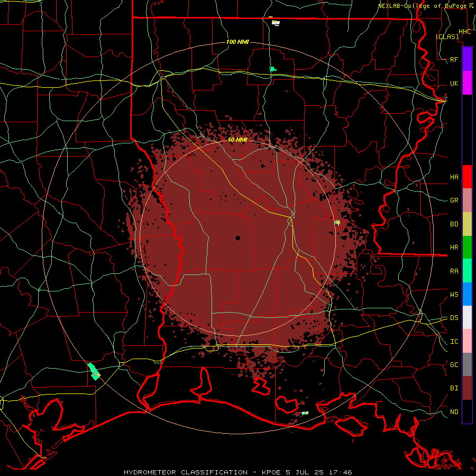Click the BI dark red legend swatch
This screenshot has height=476, width=476.
click(x=467, y=388)
